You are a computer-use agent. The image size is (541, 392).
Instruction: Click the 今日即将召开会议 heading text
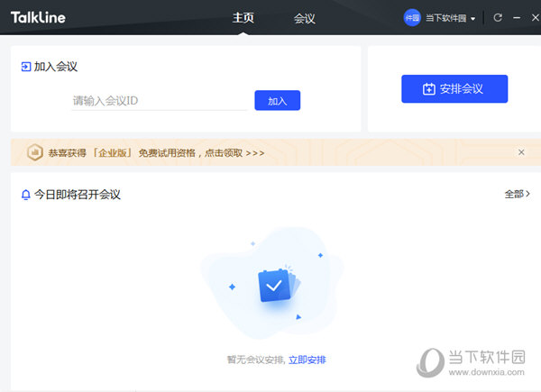78,195
